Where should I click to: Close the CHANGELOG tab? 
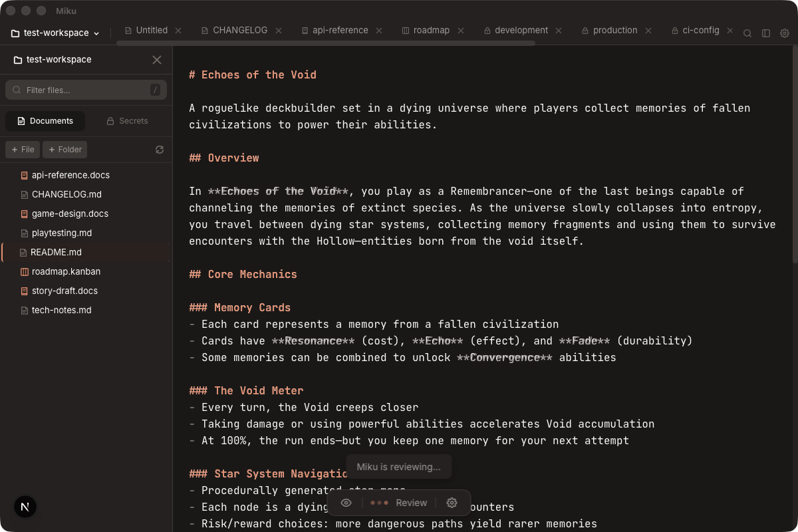[x=279, y=31]
